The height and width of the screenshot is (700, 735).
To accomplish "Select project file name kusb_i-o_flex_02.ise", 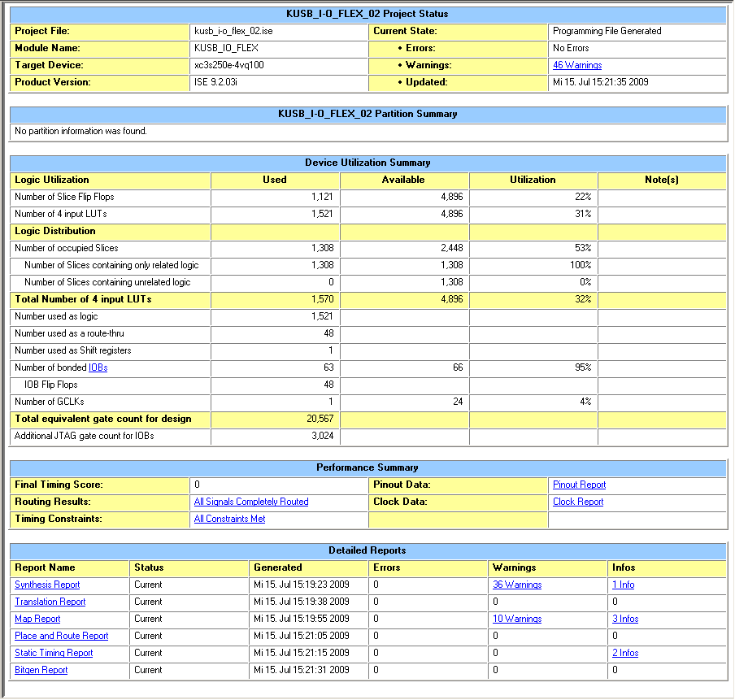I will click(233, 31).
